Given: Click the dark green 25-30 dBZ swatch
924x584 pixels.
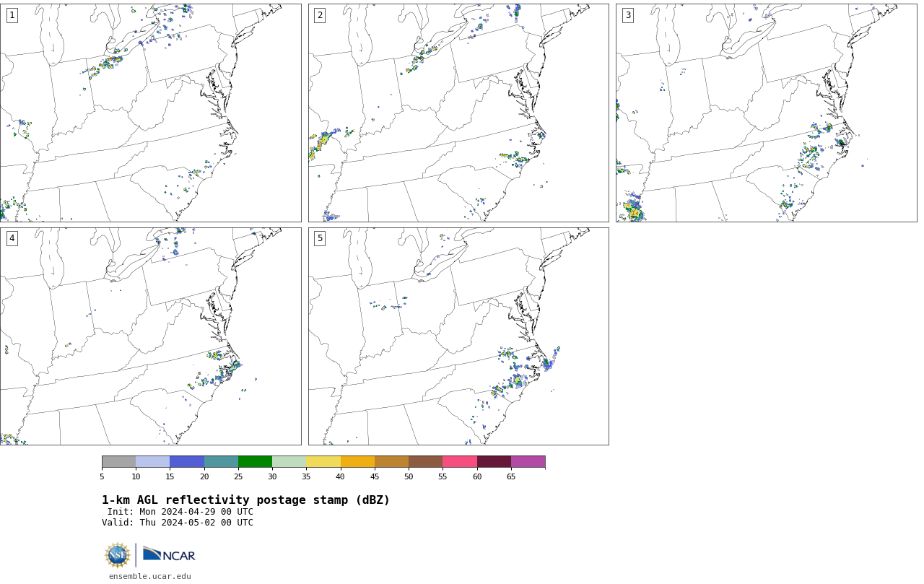Looking at the screenshot, I should (255, 462).
